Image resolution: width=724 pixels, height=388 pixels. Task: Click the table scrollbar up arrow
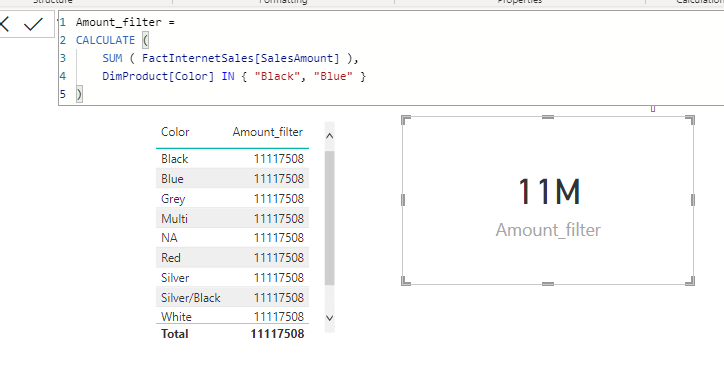coord(329,136)
